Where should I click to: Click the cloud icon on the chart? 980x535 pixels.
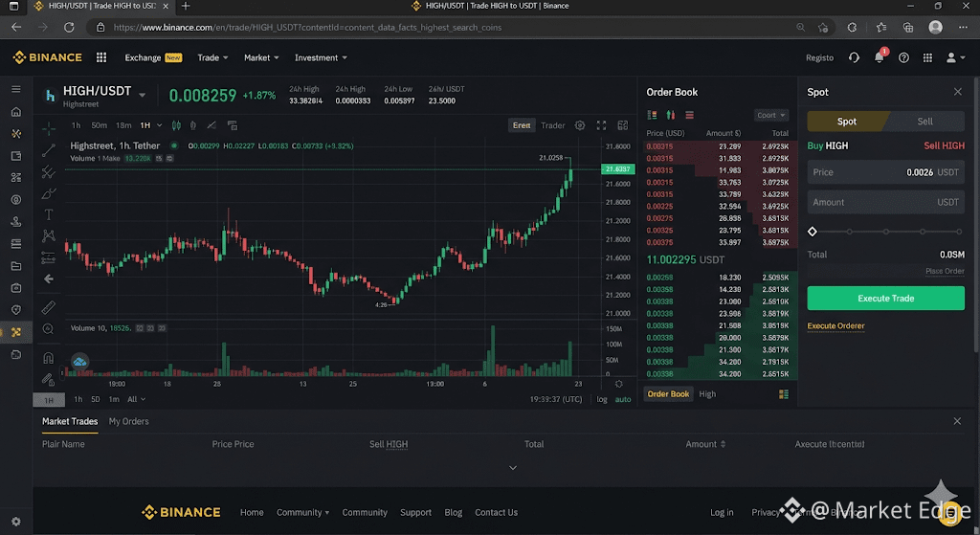79,361
